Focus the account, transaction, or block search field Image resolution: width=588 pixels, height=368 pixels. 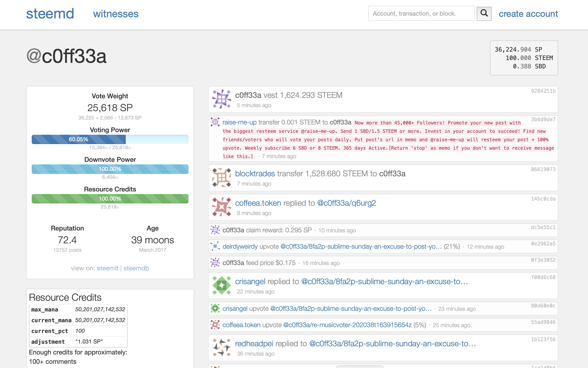[421, 13]
